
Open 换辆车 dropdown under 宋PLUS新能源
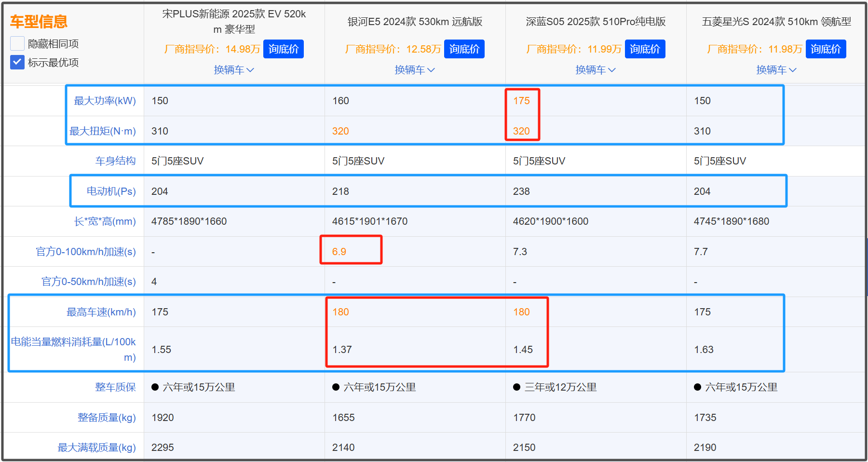point(234,70)
